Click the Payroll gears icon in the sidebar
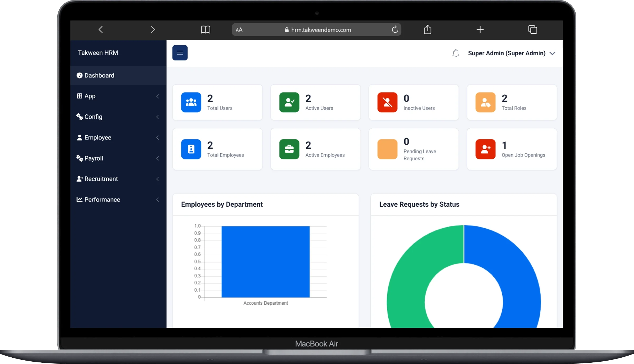This screenshot has width=634, height=364. (x=80, y=158)
